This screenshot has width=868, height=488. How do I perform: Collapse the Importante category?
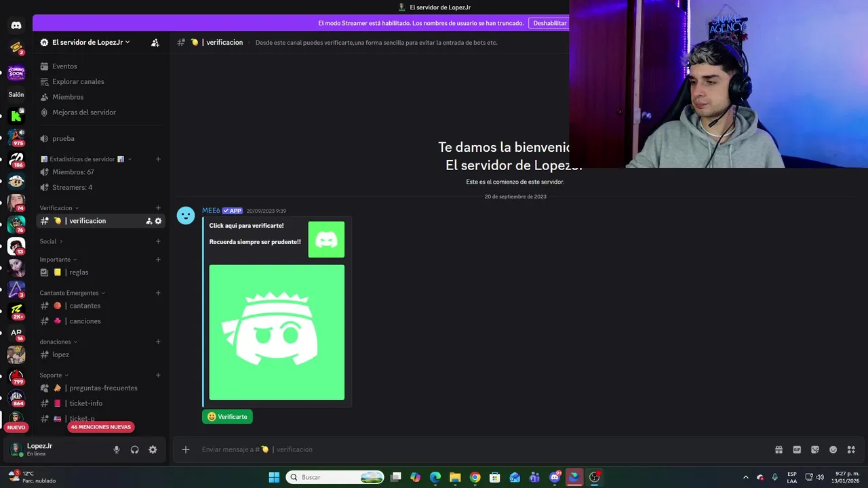point(58,260)
